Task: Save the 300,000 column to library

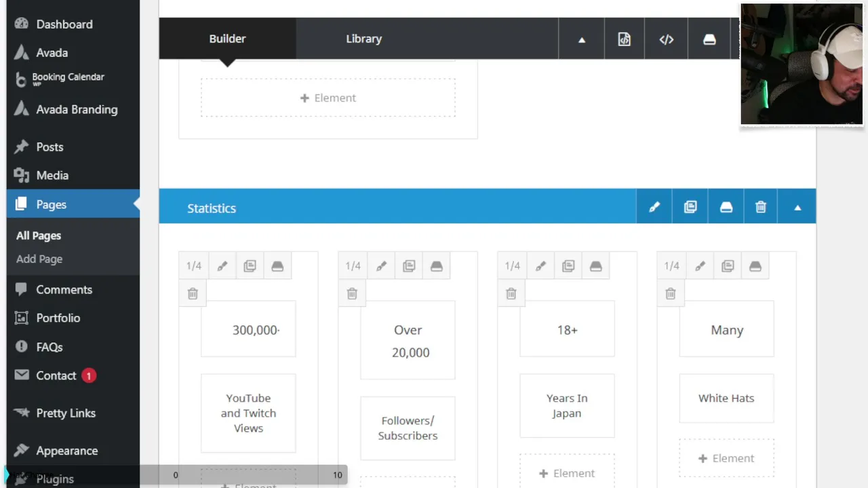Action: [x=277, y=266]
